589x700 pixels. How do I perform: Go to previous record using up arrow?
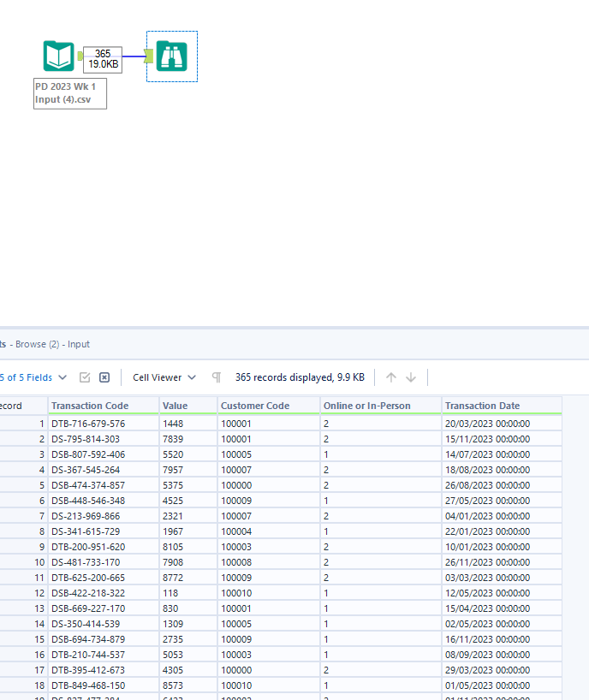(391, 377)
